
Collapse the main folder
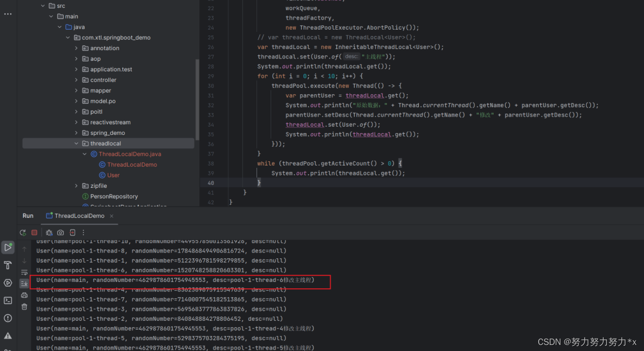tap(51, 17)
